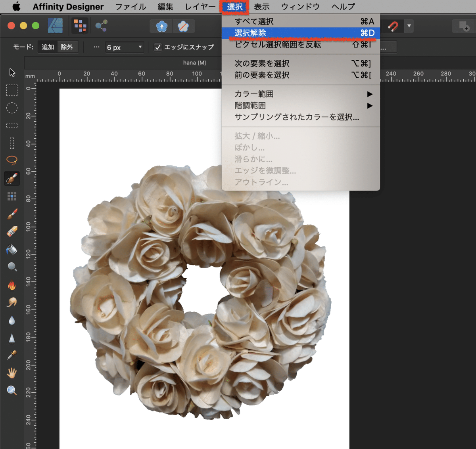Click the upload-arrow toolbar button

[x=161, y=27]
